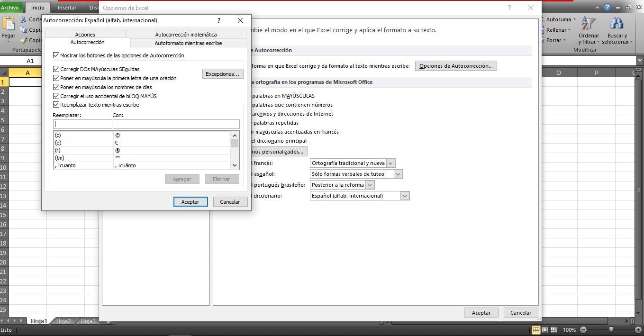The width and height of the screenshot is (644, 336).
Task: Open the Posterior a la reforma dropdown
Action: (370, 185)
